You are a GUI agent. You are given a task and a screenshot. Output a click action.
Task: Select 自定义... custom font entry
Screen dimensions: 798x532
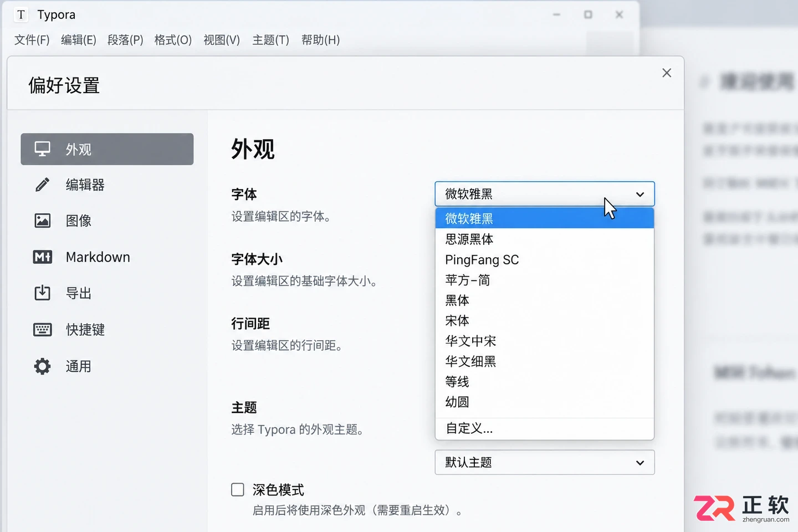pyautogui.click(x=545, y=428)
